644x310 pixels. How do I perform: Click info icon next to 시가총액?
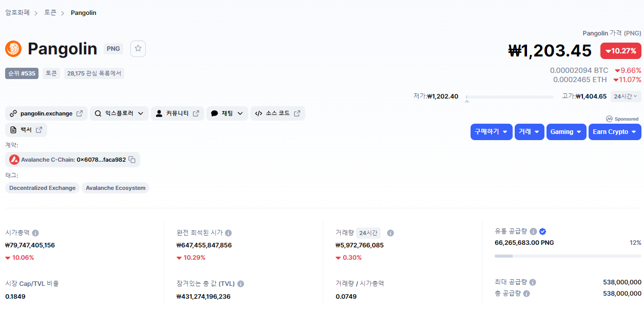35,233
